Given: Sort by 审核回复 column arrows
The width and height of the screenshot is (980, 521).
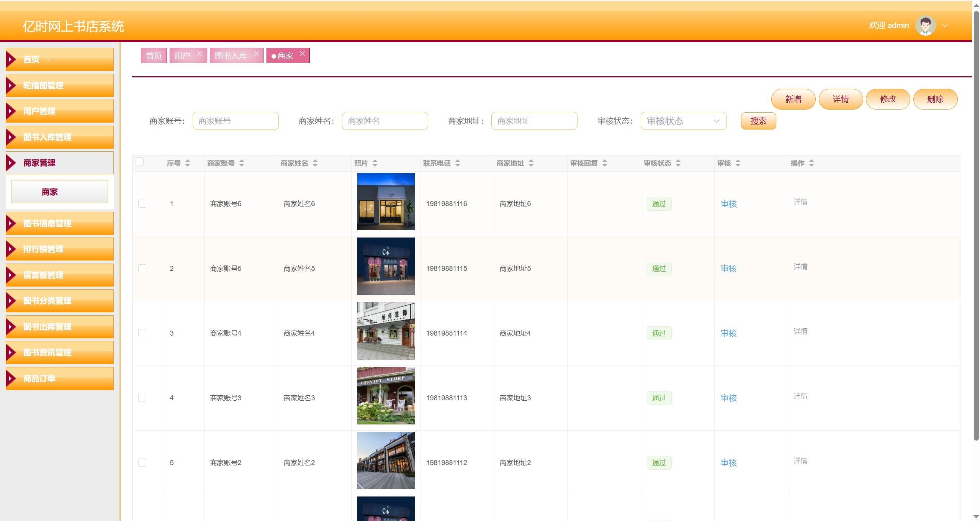Looking at the screenshot, I should [605, 163].
